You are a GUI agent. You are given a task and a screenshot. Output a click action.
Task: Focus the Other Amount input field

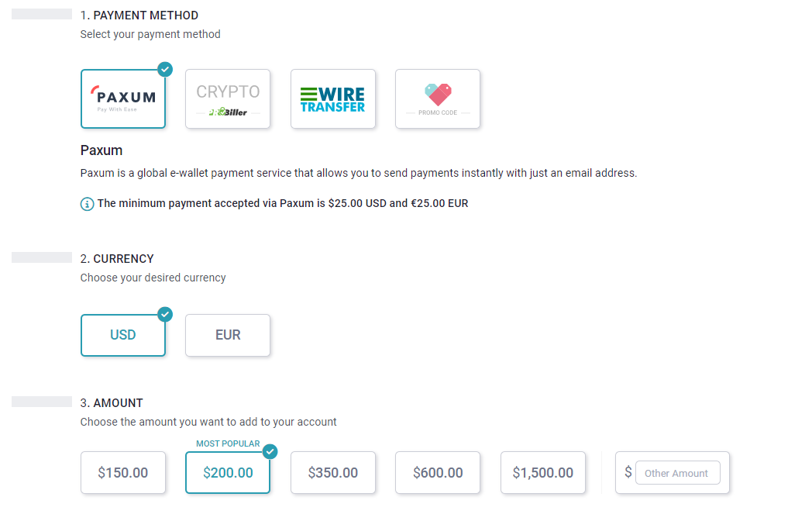tap(678, 473)
